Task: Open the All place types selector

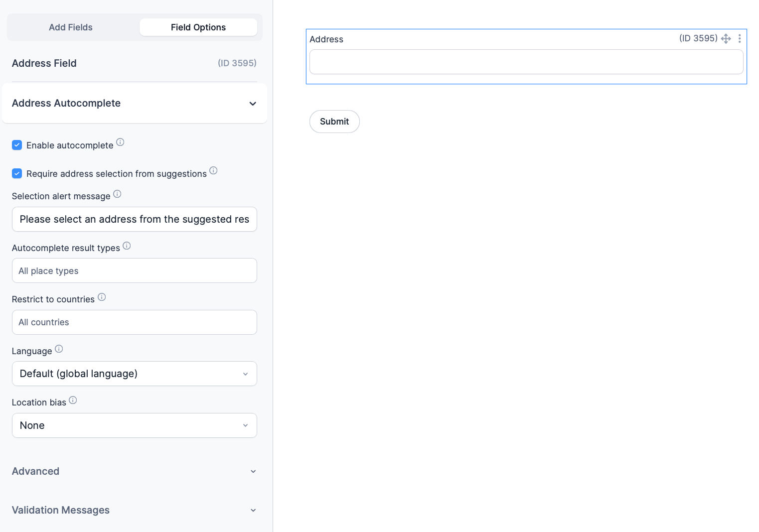Action: [x=135, y=270]
